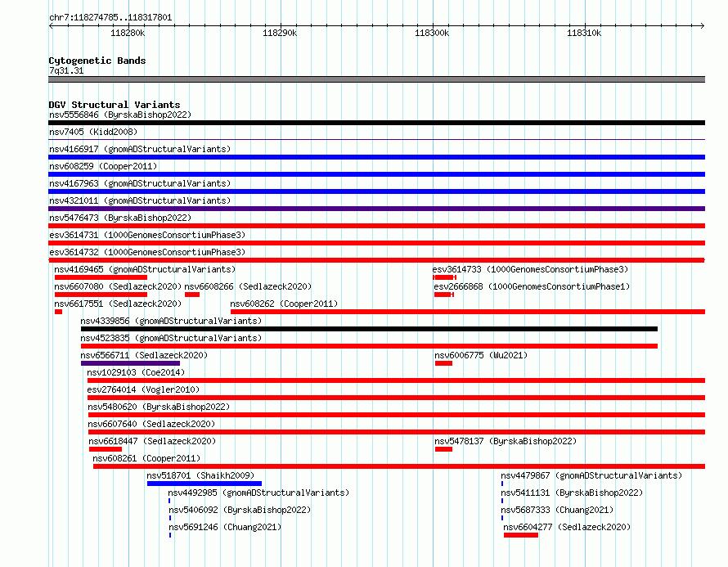The height and width of the screenshot is (567, 728).
Task: Select nsv4166917 gnomAD structural variant label
Action: (140, 149)
